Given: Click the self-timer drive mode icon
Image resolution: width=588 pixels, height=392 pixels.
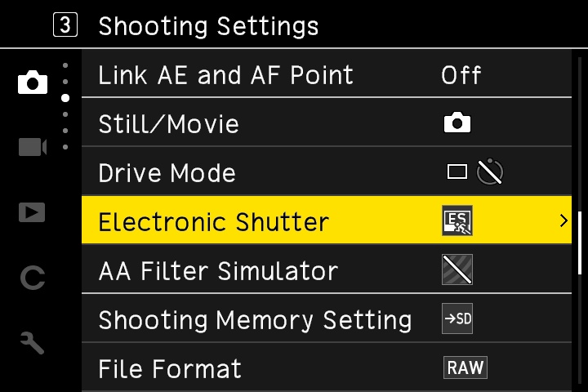Looking at the screenshot, I should pos(491,172).
